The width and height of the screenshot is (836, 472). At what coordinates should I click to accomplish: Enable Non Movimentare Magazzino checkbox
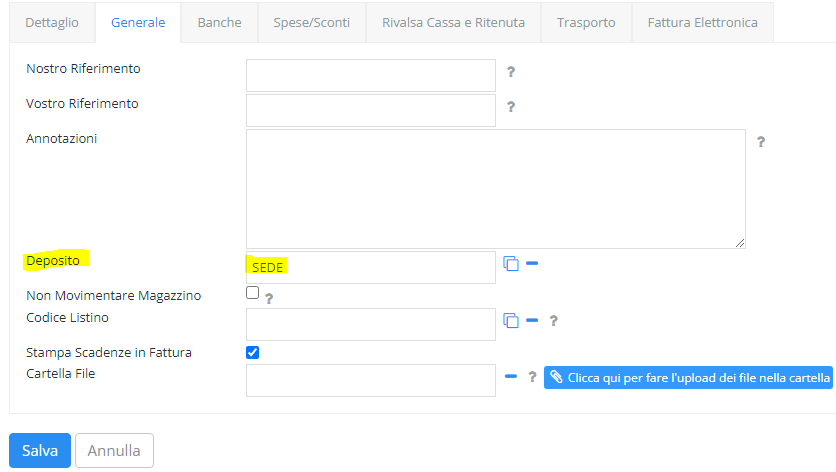253,293
